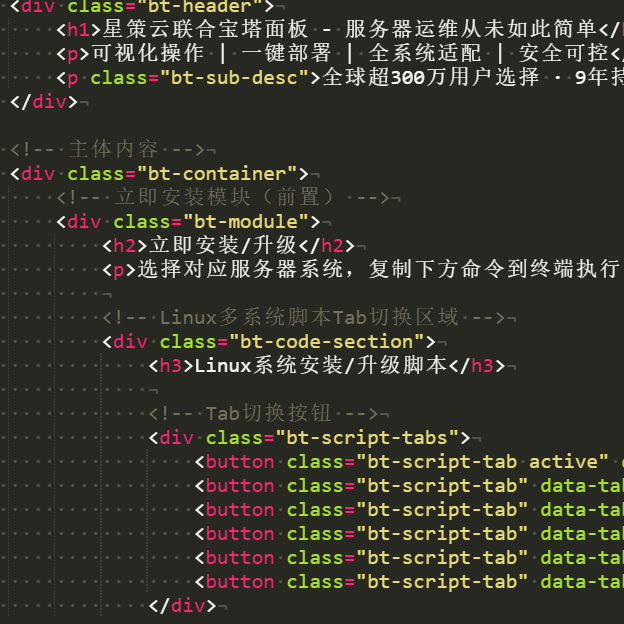Click the text "全球超300万用户选择"
The width and height of the screenshot is (624, 624).
click(431, 77)
